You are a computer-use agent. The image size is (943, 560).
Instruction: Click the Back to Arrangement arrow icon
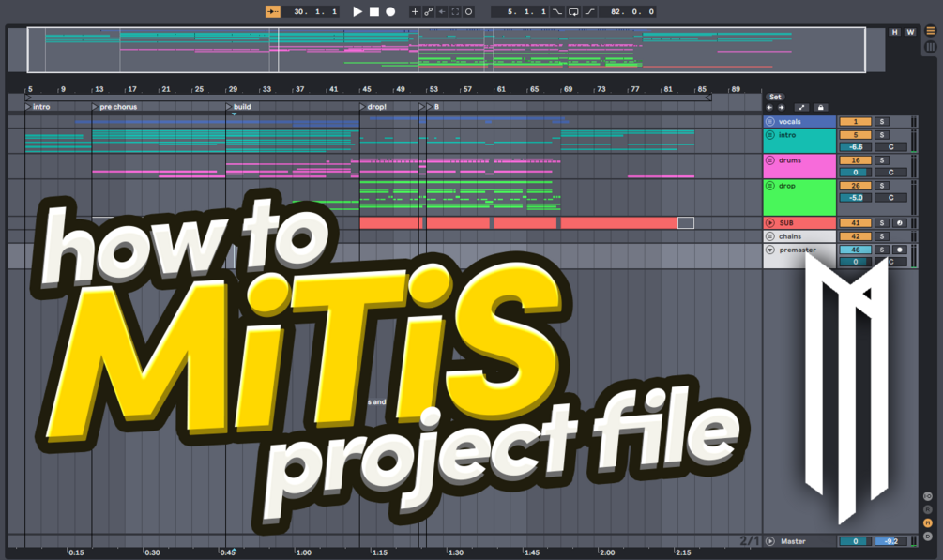(x=441, y=11)
